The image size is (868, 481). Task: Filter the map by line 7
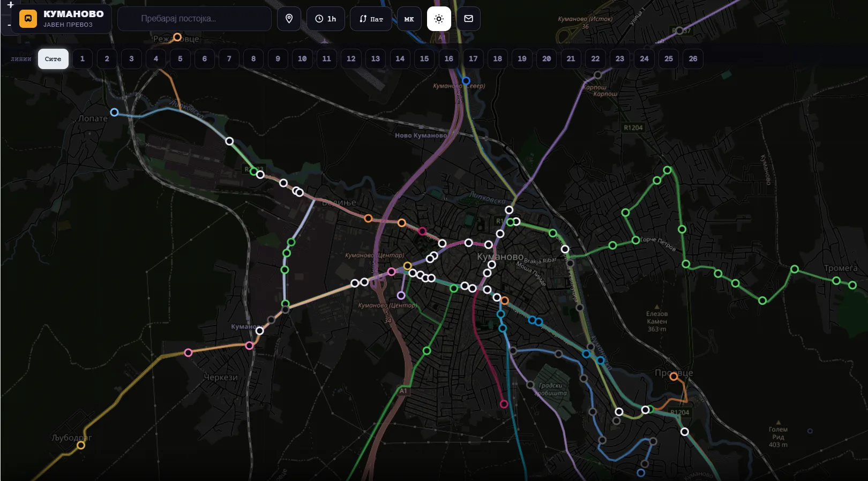[x=229, y=59]
